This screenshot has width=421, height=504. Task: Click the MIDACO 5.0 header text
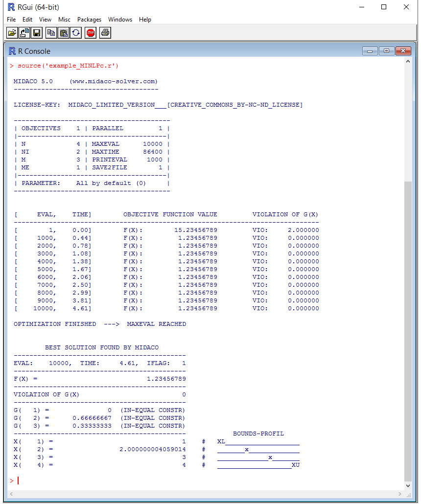pos(33,81)
